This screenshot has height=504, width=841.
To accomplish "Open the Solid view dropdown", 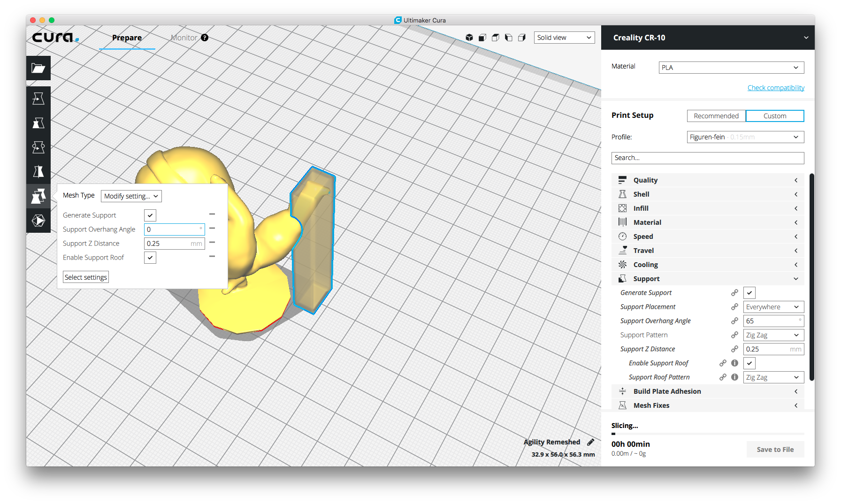I will (x=564, y=37).
